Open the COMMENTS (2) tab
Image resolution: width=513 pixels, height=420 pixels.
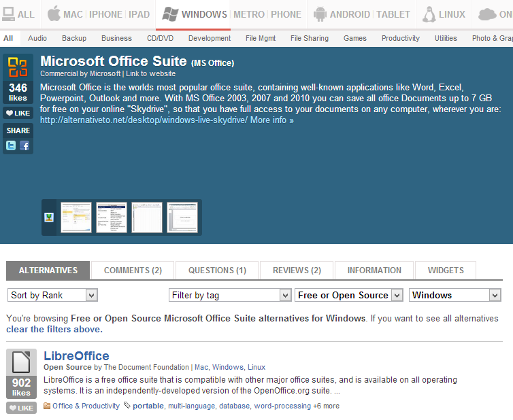[133, 270]
